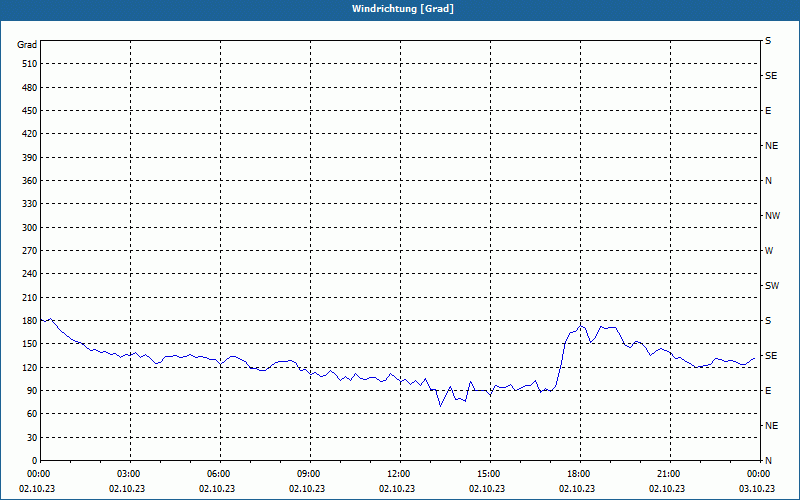Click the 180 y-axis value

click(x=30, y=321)
